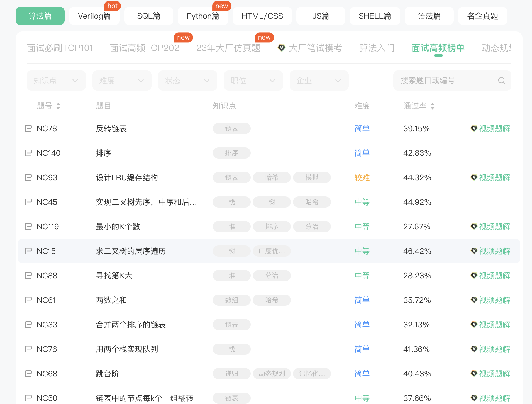This screenshot has height=404, width=532.
Task: Click the sort arrows beside 通过率
Action: (x=432, y=106)
